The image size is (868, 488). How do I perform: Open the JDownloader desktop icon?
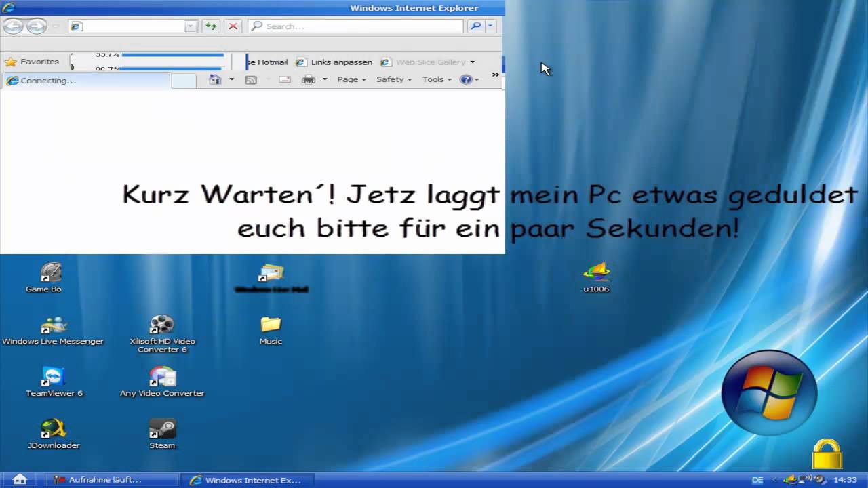click(x=54, y=434)
